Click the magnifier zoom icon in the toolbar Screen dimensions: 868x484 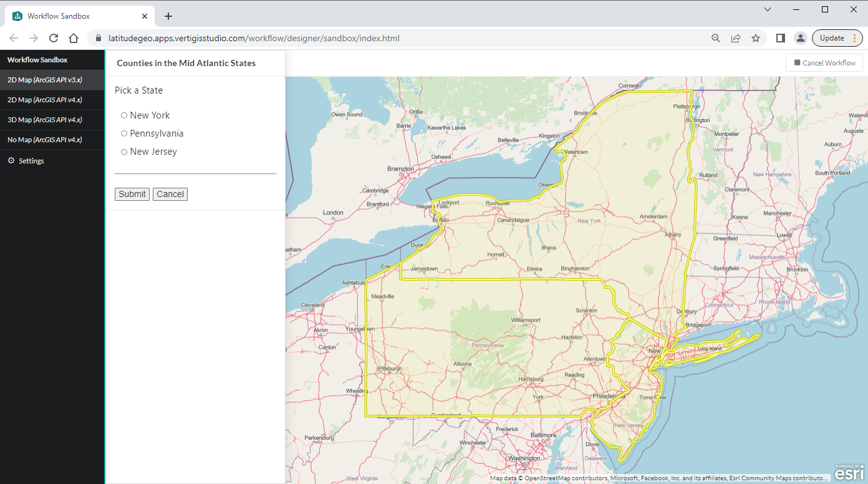pos(715,37)
